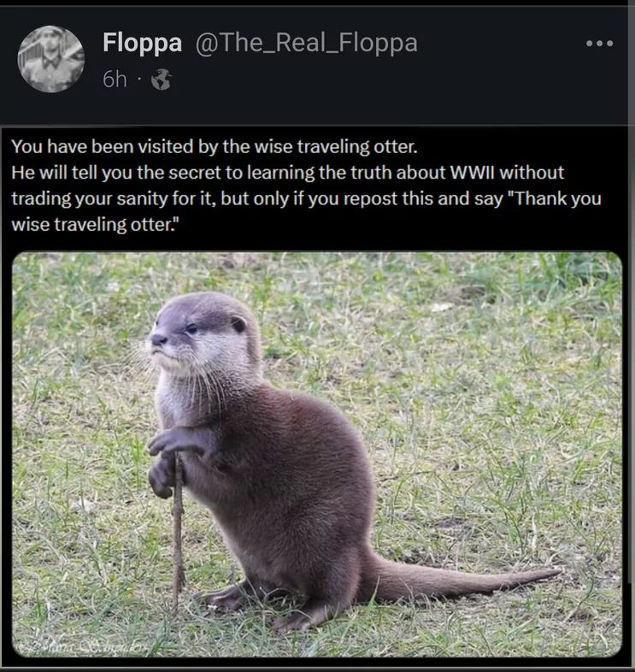
Task: Click the scrollbar along the right edge
Action: click(632, 292)
